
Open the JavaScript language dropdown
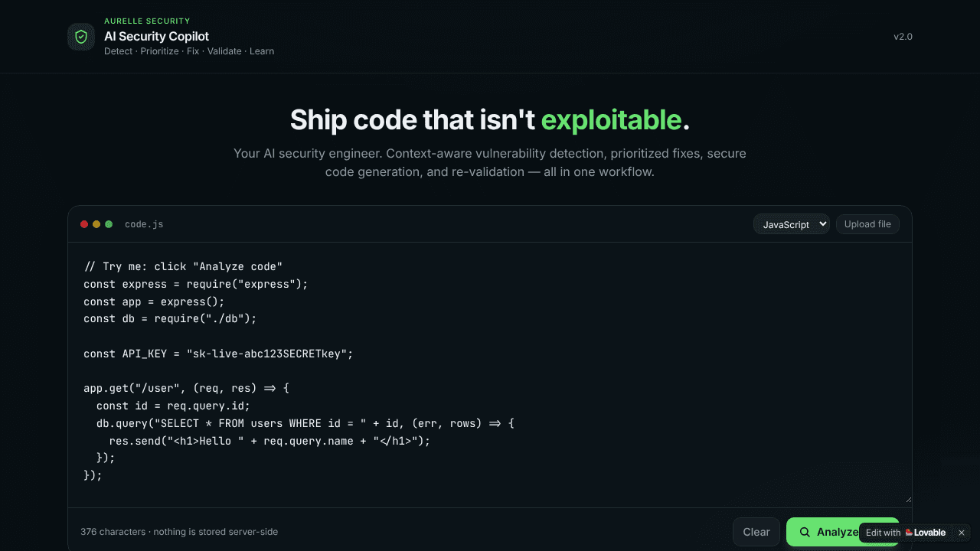click(x=792, y=224)
